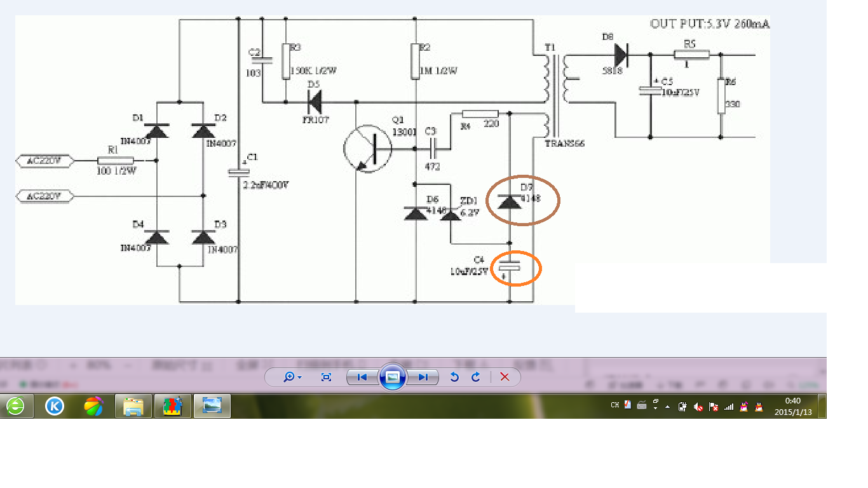
Task: Select the photo viewer taskbar button
Action: coord(212,405)
